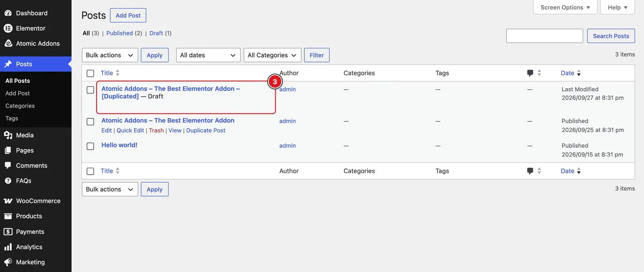This screenshot has height=272, width=644.
Task: Click the Last Modified 2026/09/27 date cell
Action: (592, 93)
